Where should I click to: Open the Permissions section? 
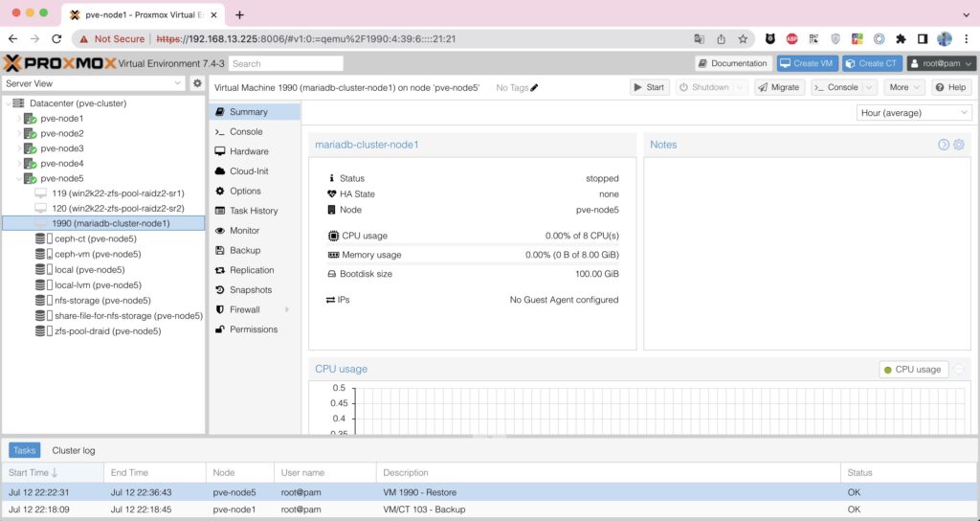click(x=255, y=329)
